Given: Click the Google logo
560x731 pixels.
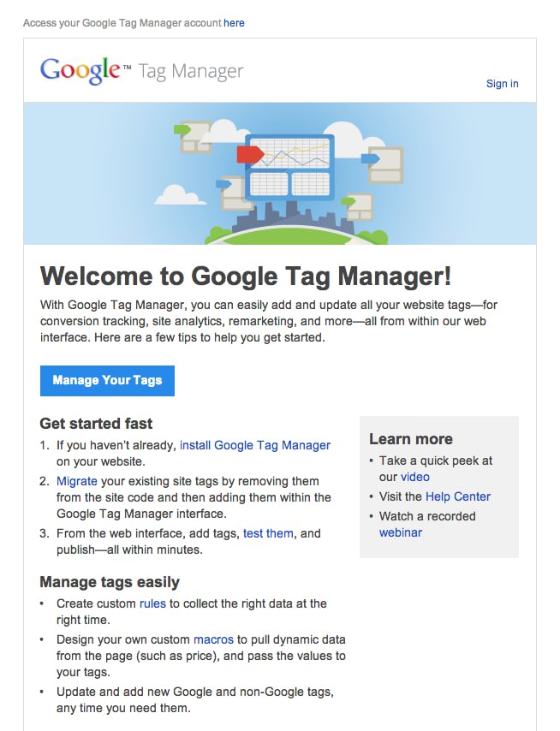Looking at the screenshot, I should click(x=80, y=70).
